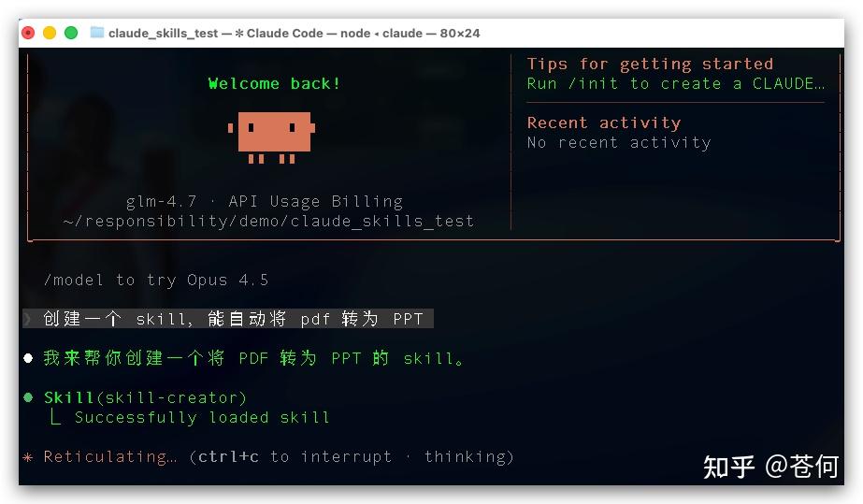Click the asterisk spinner next to Reticulating
Viewport: 863px width, 504px height.
[x=28, y=457]
